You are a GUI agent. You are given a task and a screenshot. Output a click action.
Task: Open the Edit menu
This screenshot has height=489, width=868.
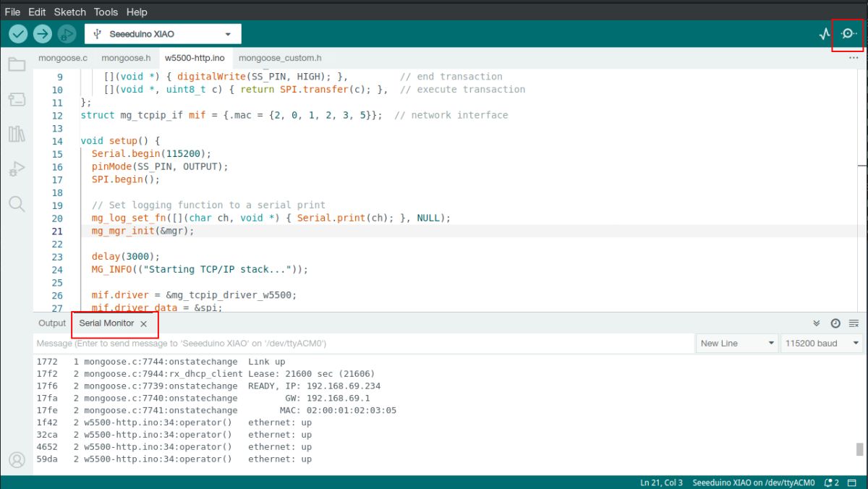pyautogui.click(x=37, y=12)
